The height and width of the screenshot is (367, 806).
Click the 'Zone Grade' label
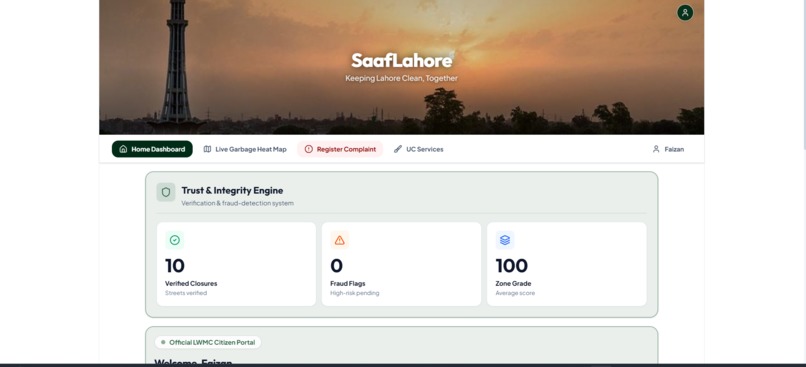[x=514, y=283]
